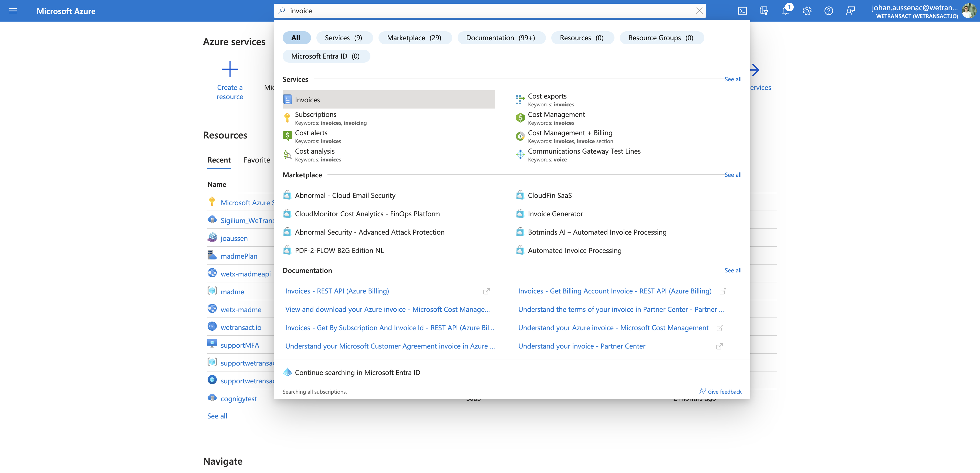
Task: See all Services results
Action: point(733,79)
